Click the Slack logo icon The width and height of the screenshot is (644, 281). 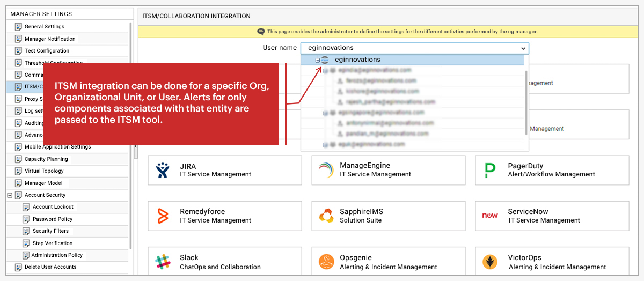(162, 262)
